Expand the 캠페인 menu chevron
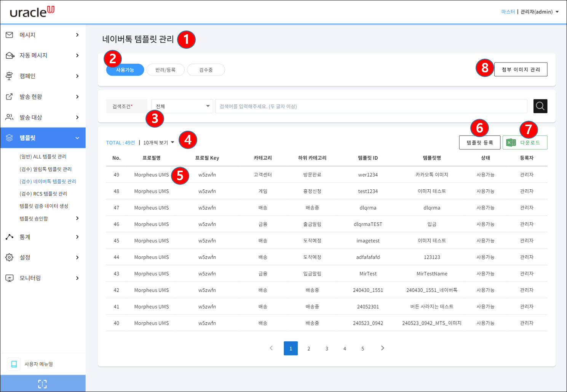The image size is (567, 392). click(x=77, y=76)
